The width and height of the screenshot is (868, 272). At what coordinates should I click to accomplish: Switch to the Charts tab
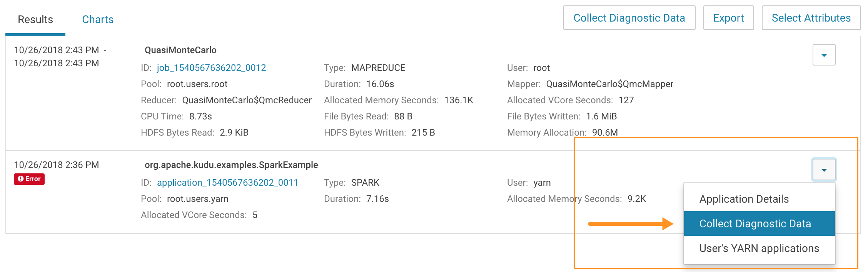[98, 20]
